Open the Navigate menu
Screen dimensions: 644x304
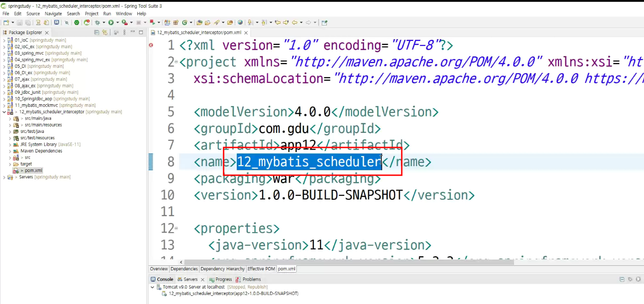(53, 14)
